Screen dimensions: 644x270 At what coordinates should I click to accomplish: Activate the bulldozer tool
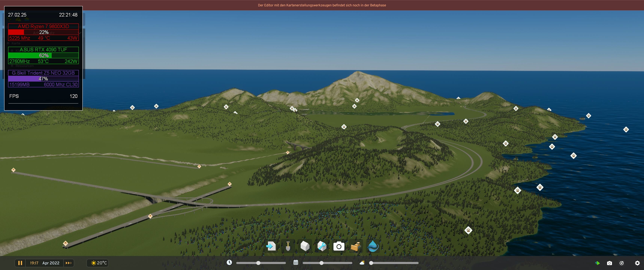tap(356, 246)
